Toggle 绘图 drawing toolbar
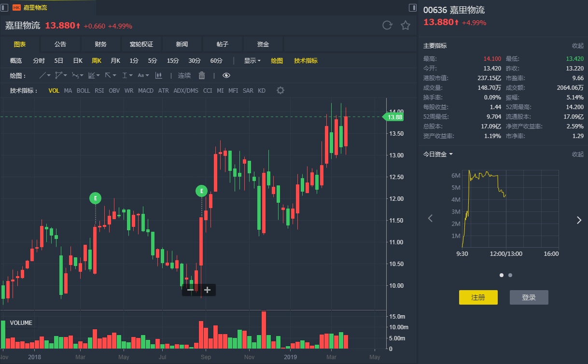The height and width of the screenshot is (364, 588). [x=277, y=60]
